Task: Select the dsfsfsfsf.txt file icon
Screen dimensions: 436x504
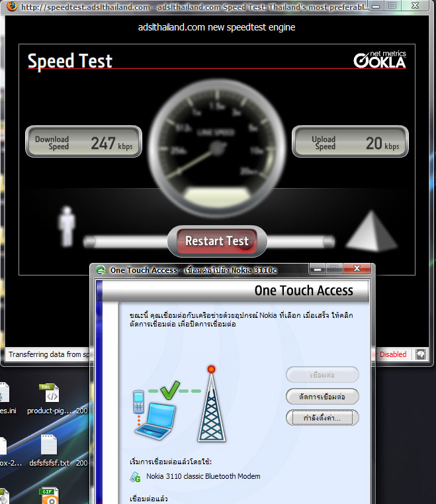Action: pos(49,445)
